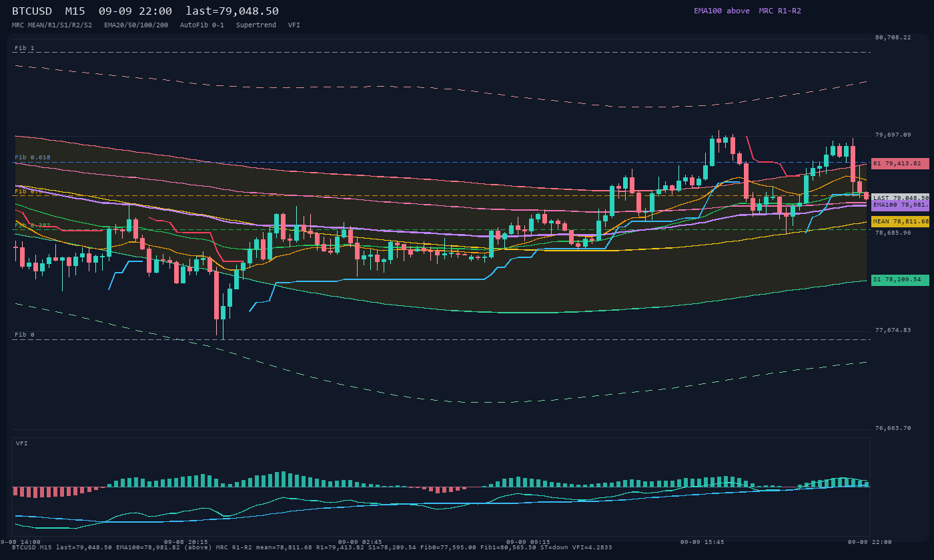Click the last=79,048.50 header value

[x=232, y=11]
